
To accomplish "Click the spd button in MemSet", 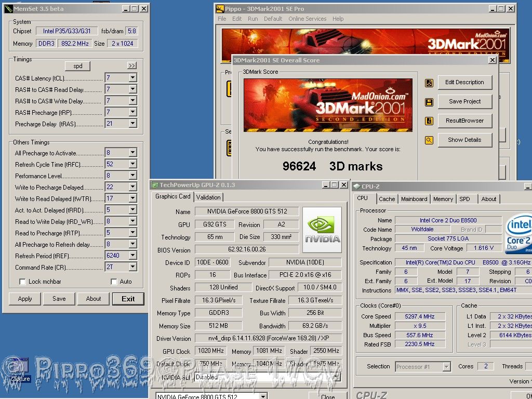I will pyautogui.click(x=78, y=66).
